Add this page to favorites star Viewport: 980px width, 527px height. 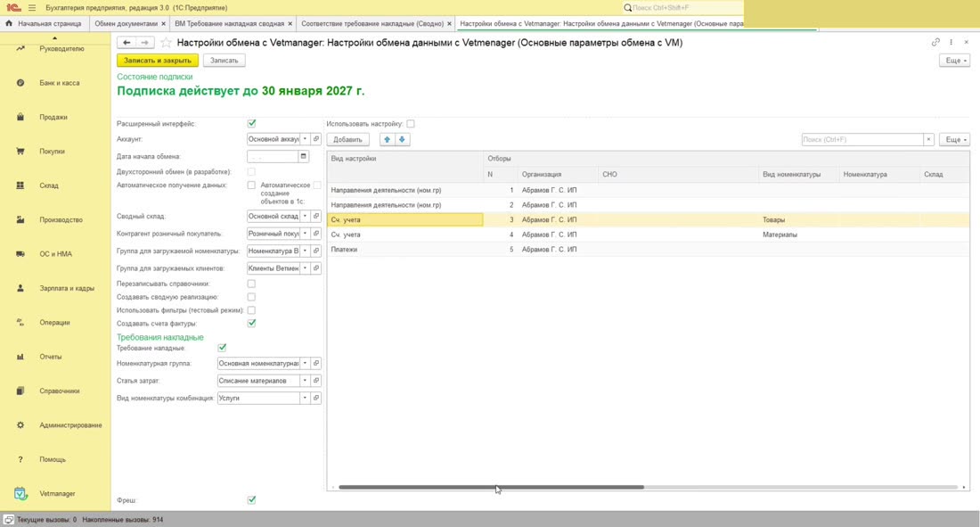[x=166, y=43]
